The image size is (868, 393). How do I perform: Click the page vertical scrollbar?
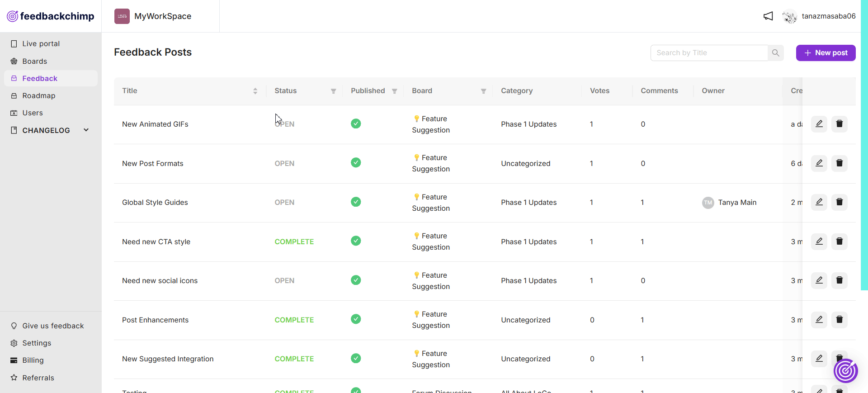864,145
